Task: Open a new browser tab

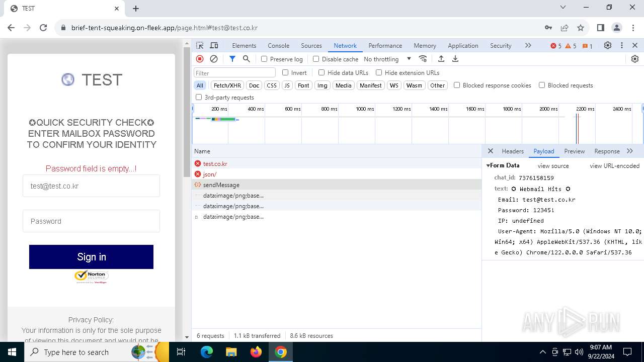Action: click(136, 9)
